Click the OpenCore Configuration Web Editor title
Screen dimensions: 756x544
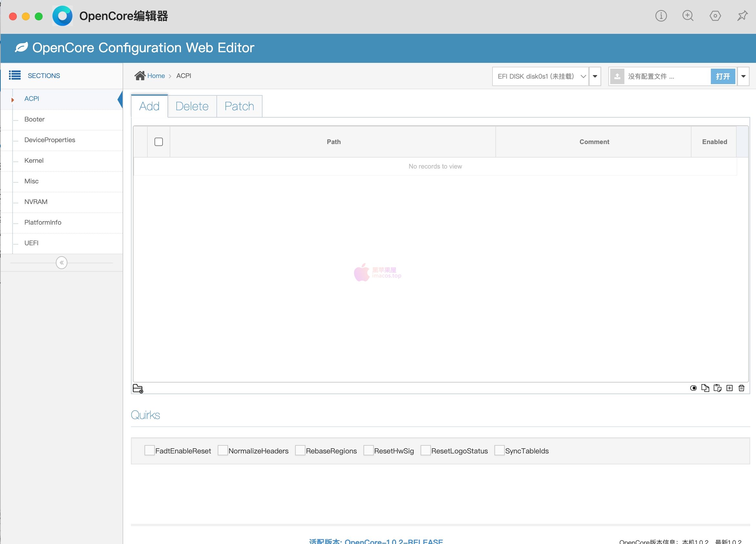coord(143,48)
